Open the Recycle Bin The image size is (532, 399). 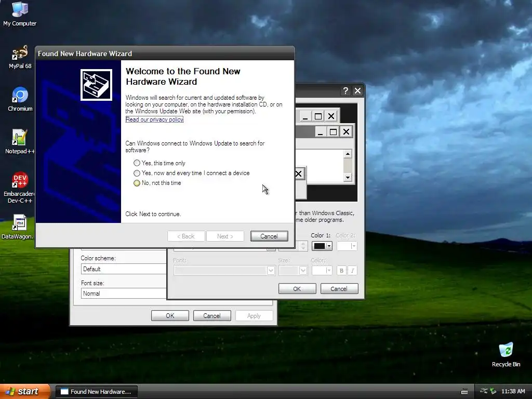[506, 354]
